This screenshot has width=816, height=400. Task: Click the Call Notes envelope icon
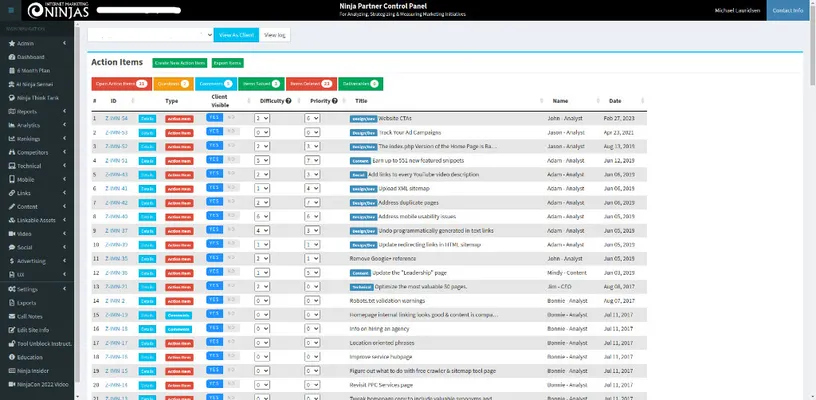point(10,315)
